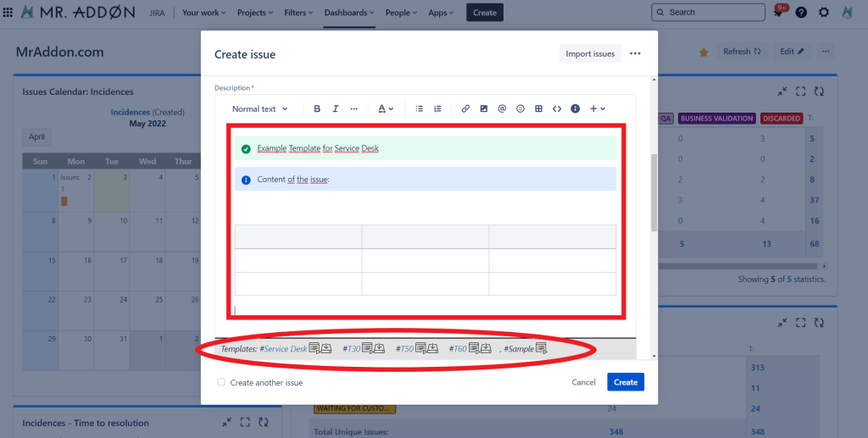Toggle bold formatting in description editor
The height and width of the screenshot is (438, 868).
pyautogui.click(x=317, y=108)
